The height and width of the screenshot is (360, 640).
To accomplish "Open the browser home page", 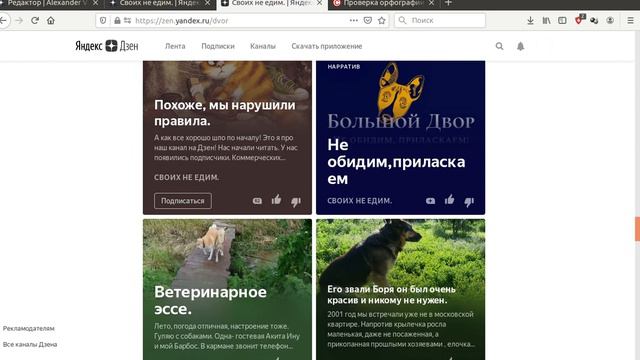I will click(x=51, y=20).
